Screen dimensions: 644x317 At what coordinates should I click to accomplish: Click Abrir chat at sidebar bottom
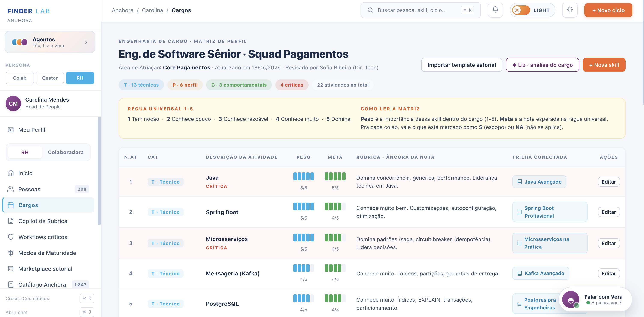[16, 312]
